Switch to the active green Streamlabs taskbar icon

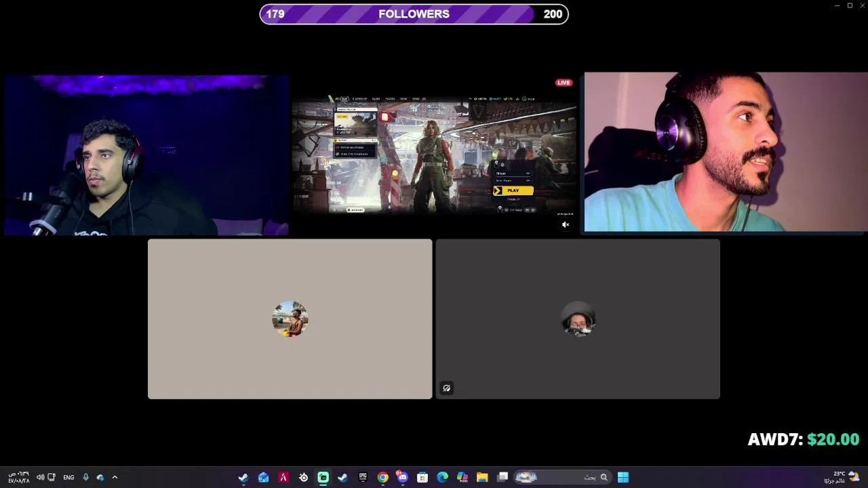323,478
